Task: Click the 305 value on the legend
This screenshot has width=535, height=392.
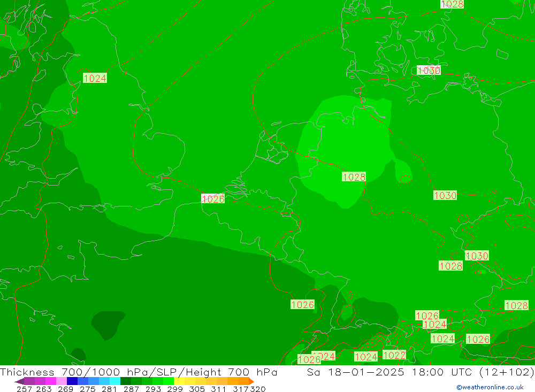Action: (196, 389)
